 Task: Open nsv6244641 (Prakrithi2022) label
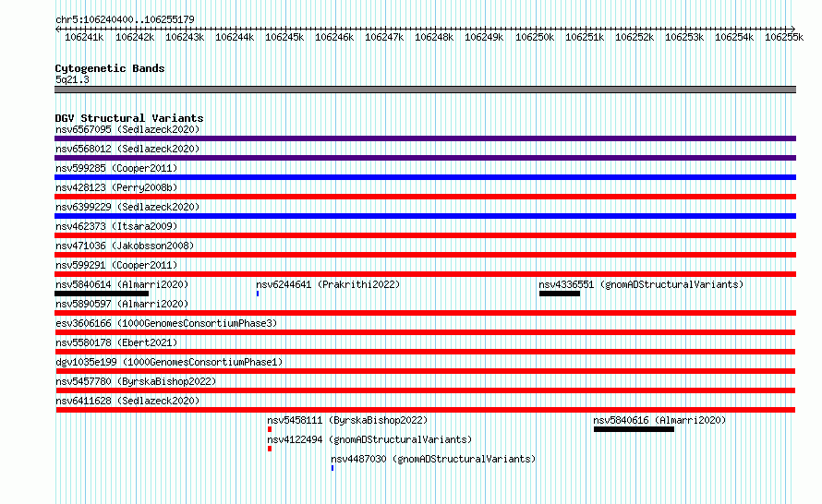tap(328, 284)
